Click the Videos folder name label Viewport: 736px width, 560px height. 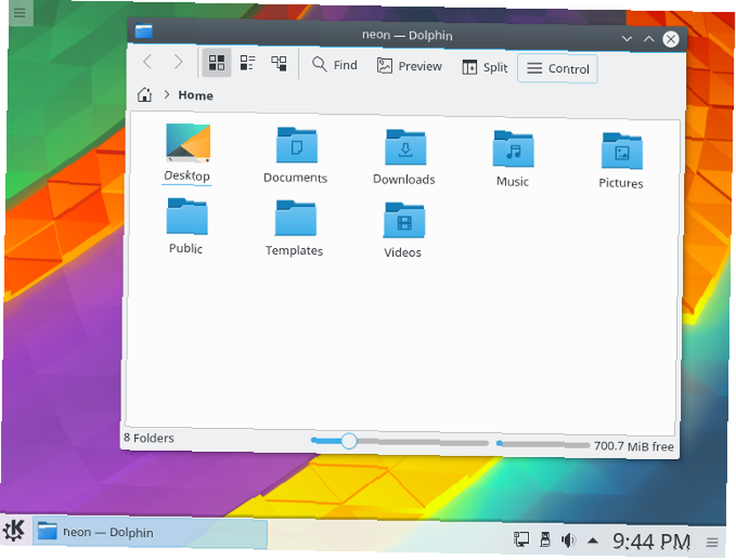403,252
